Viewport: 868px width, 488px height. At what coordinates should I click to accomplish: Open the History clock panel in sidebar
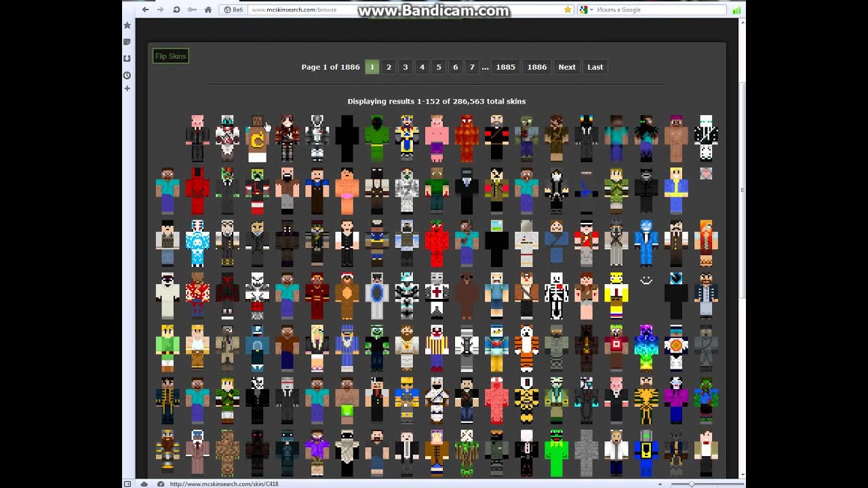tap(127, 75)
